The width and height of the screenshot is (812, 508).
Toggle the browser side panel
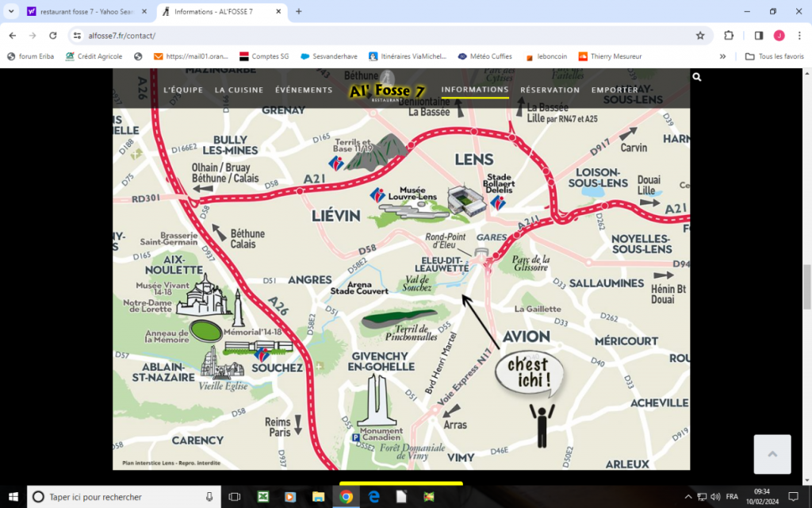click(758, 36)
